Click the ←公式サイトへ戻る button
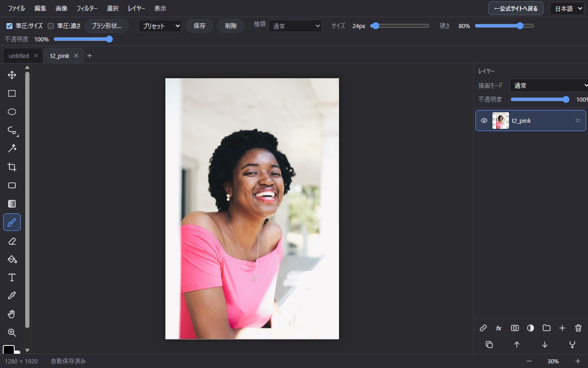 (516, 8)
